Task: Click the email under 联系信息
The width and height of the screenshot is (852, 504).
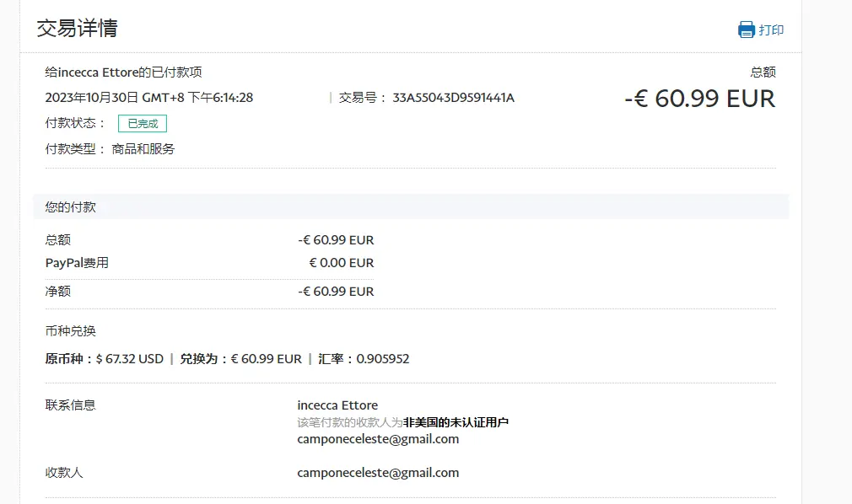Action: (378, 439)
